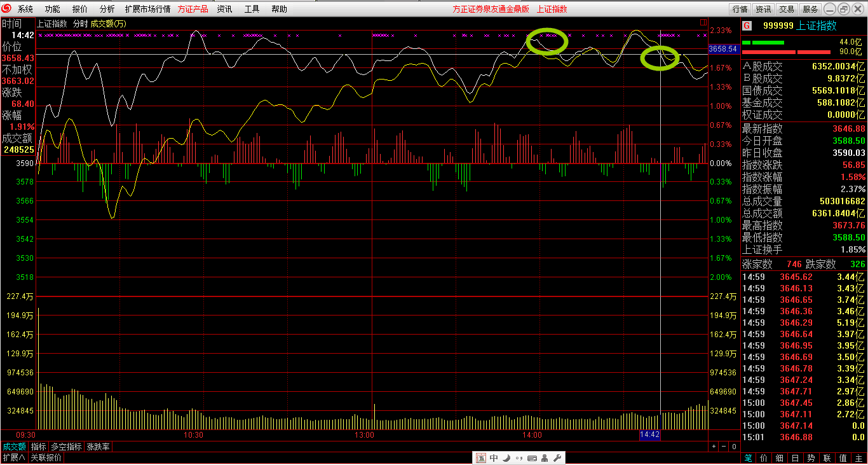Click the minus zoom icon below chart
This screenshot has width=868, height=465.
(x=724, y=447)
